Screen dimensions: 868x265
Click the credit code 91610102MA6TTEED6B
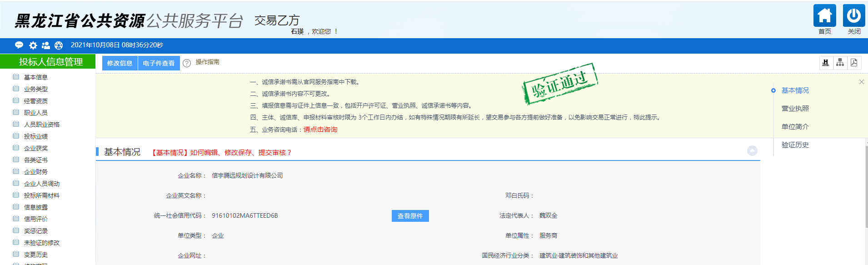pyautogui.click(x=244, y=215)
